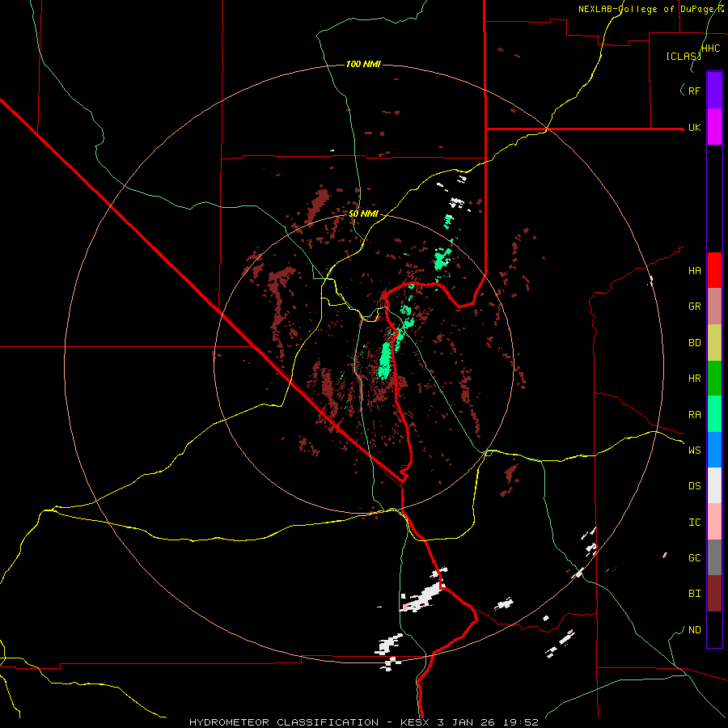Click the black ND legend color swatch
Screen dimensions: 728x728
tap(714, 629)
